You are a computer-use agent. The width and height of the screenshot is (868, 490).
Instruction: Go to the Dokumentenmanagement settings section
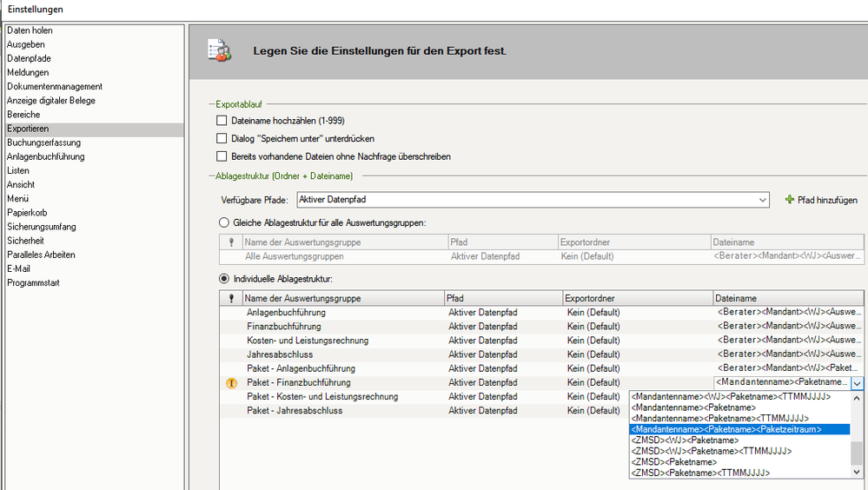click(55, 87)
